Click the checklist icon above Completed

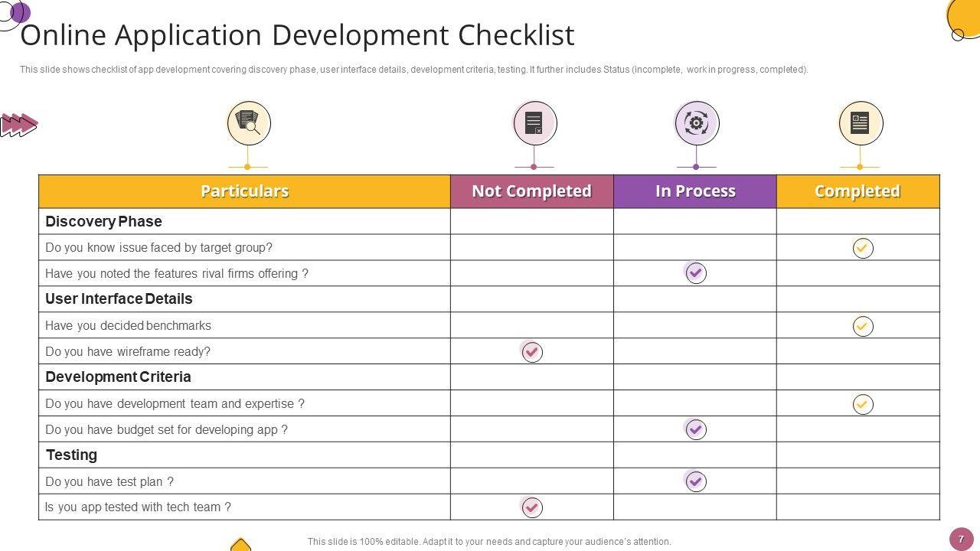coord(860,123)
